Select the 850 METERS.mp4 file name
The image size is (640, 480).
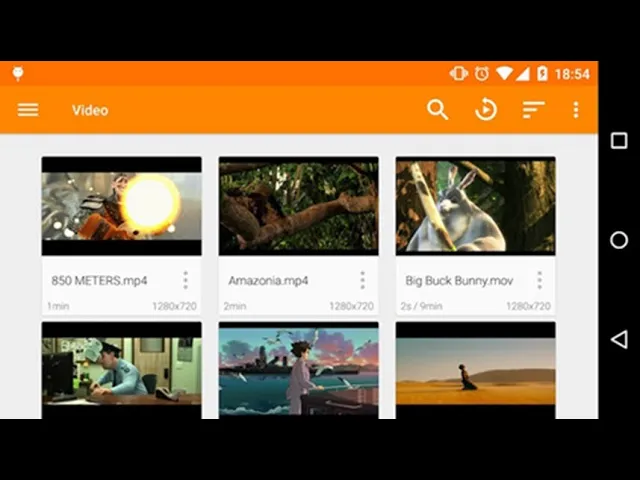point(99,281)
